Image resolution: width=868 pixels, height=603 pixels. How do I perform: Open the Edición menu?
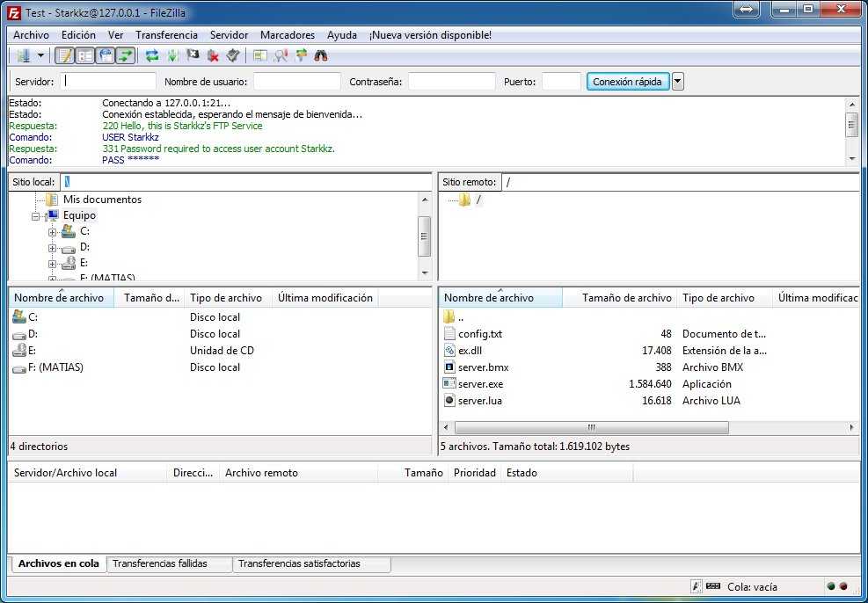pyautogui.click(x=78, y=35)
